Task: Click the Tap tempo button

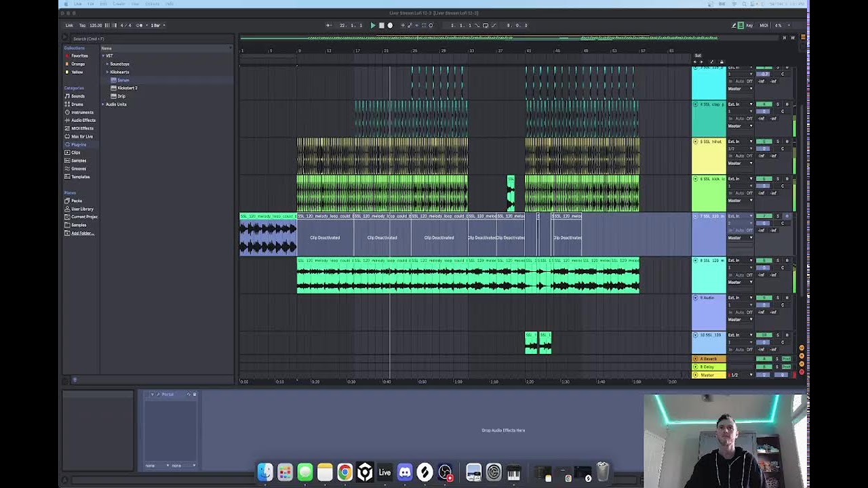Action: point(82,25)
